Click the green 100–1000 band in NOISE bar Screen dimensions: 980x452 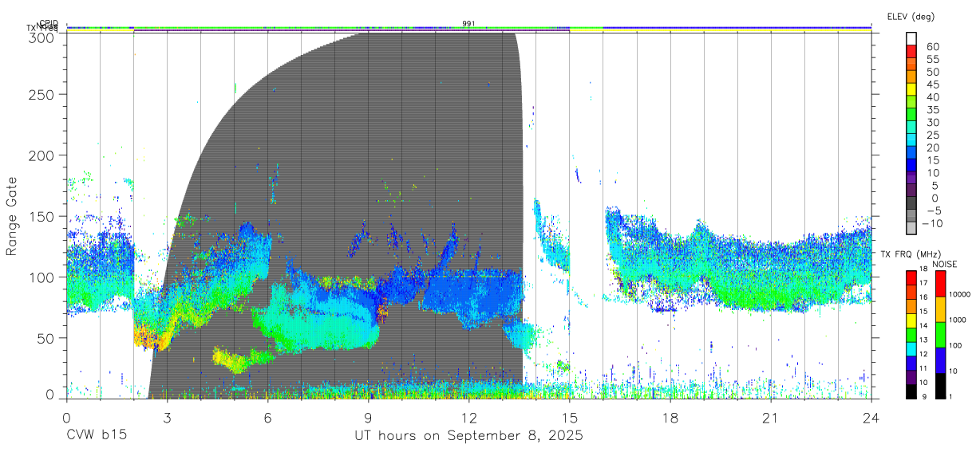(x=941, y=334)
